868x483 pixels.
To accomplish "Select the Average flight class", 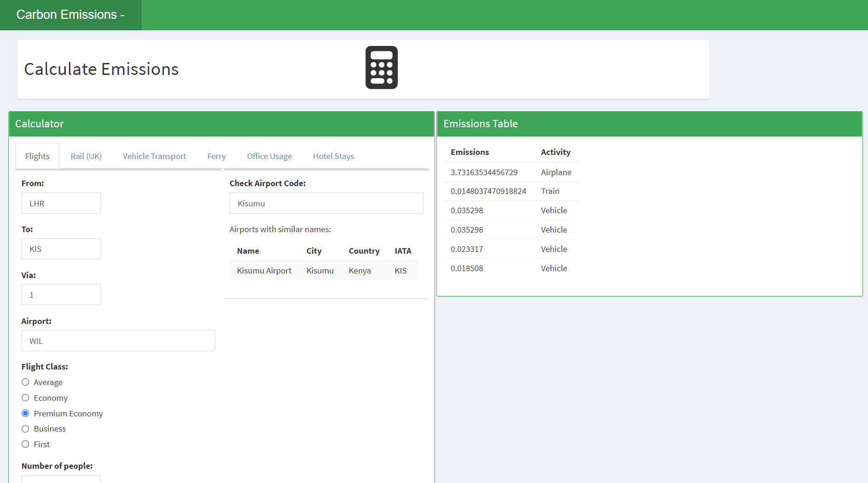I will click(x=25, y=382).
